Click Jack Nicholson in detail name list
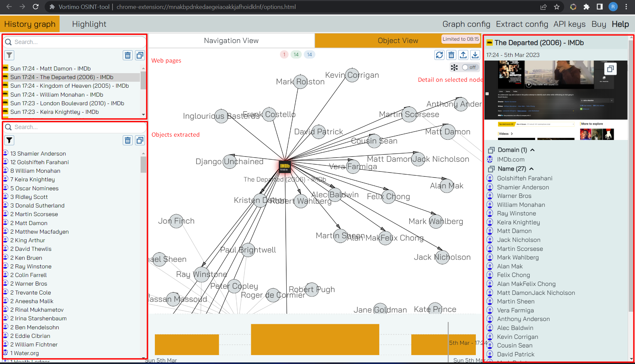This screenshot has width=635, height=364. (519, 240)
